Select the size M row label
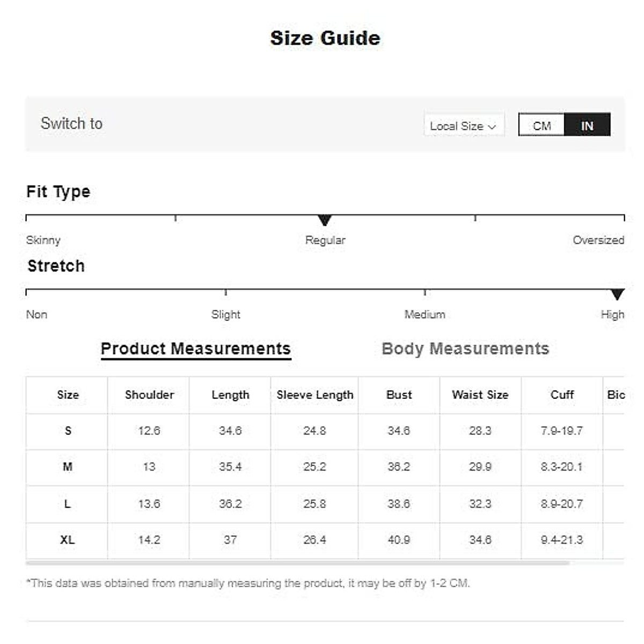Viewport: 644px width, 644px height. (68, 467)
